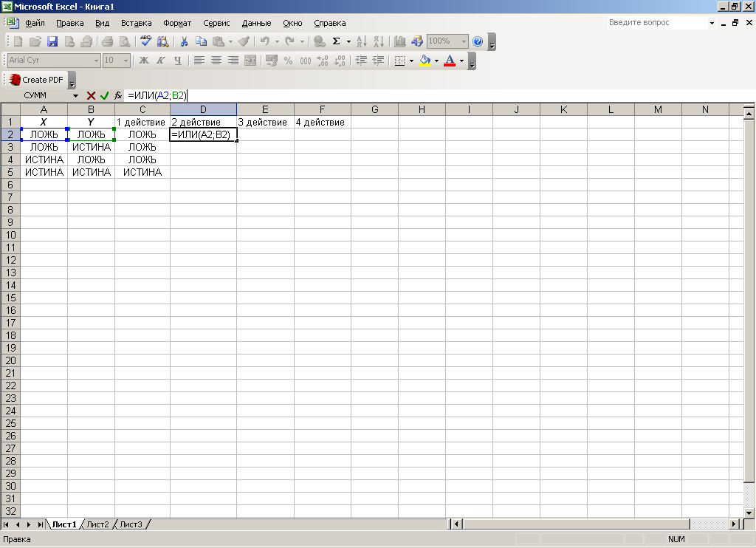This screenshot has width=756, height=548.
Task: Click the Введите вопрос help box
Action: 658,23
